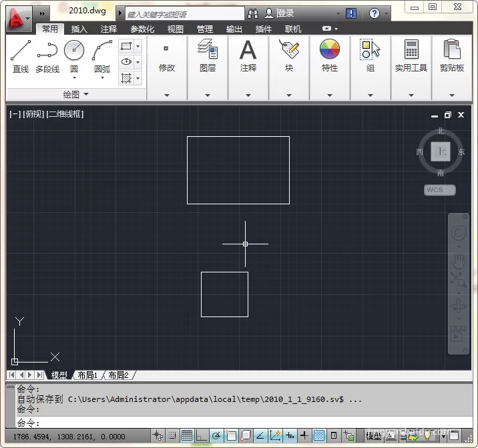Image resolution: width=478 pixels, height=448 pixels.
Task: Open the Help question mark icon
Action: click(x=374, y=13)
